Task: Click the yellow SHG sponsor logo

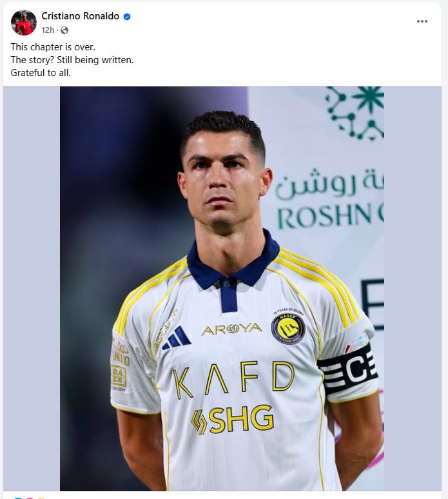Action: [x=232, y=420]
